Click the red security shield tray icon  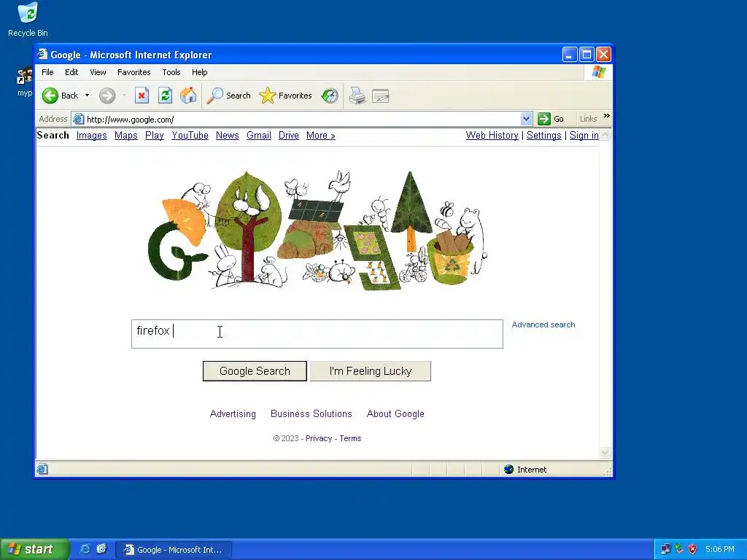pos(692,549)
